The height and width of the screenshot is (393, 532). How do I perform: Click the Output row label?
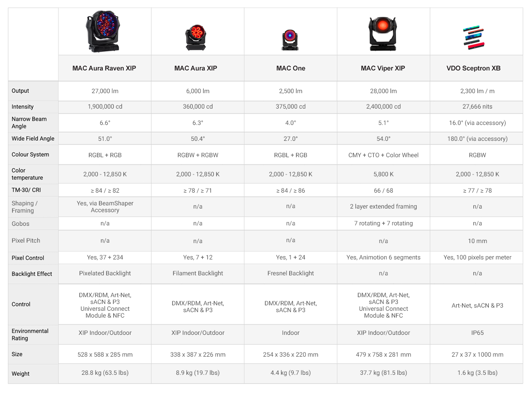(20, 91)
